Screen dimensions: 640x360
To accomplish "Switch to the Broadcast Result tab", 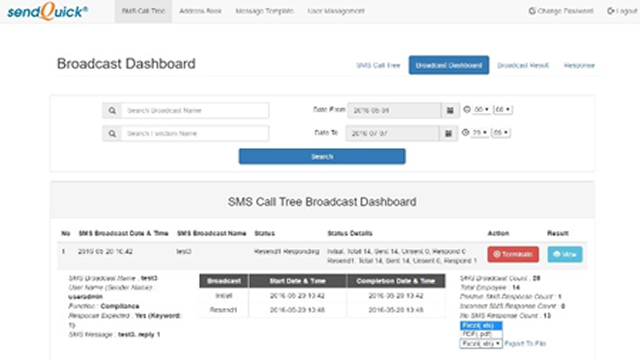I will [x=523, y=65].
